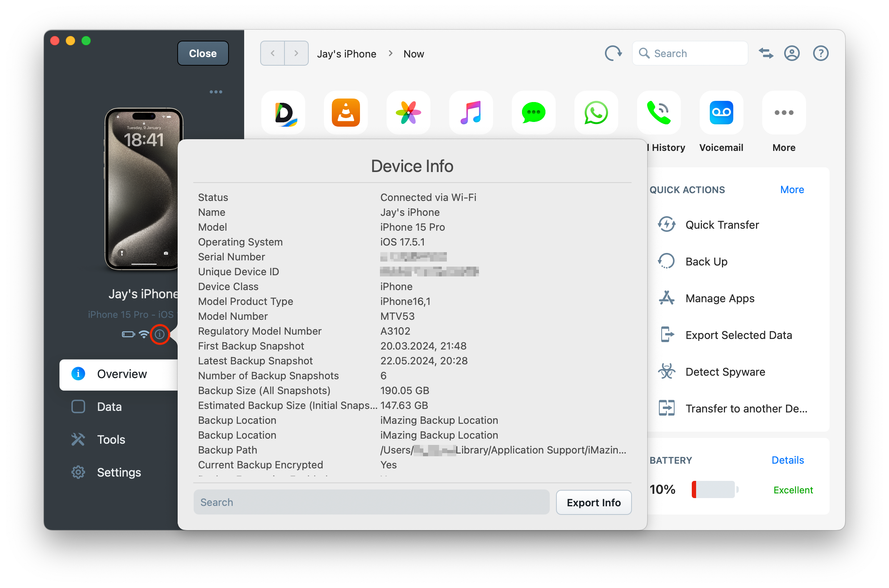
Task: Open the More apps ellipsis icon
Action: [x=784, y=113]
